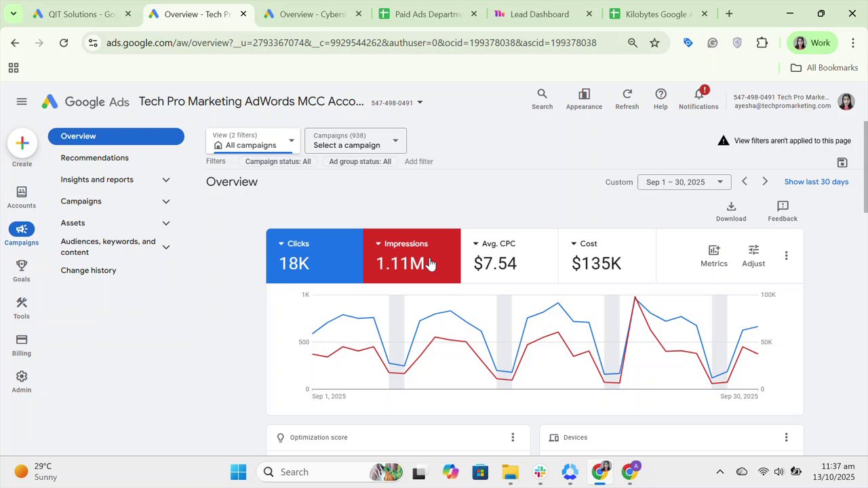
Task: Go to previous date range
Action: coord(744,182)
